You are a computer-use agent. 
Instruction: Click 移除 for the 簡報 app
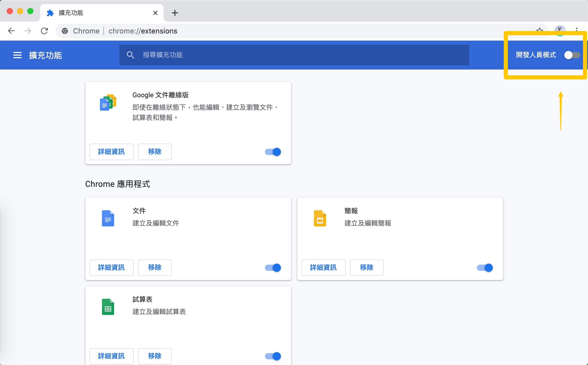point(367,268)
